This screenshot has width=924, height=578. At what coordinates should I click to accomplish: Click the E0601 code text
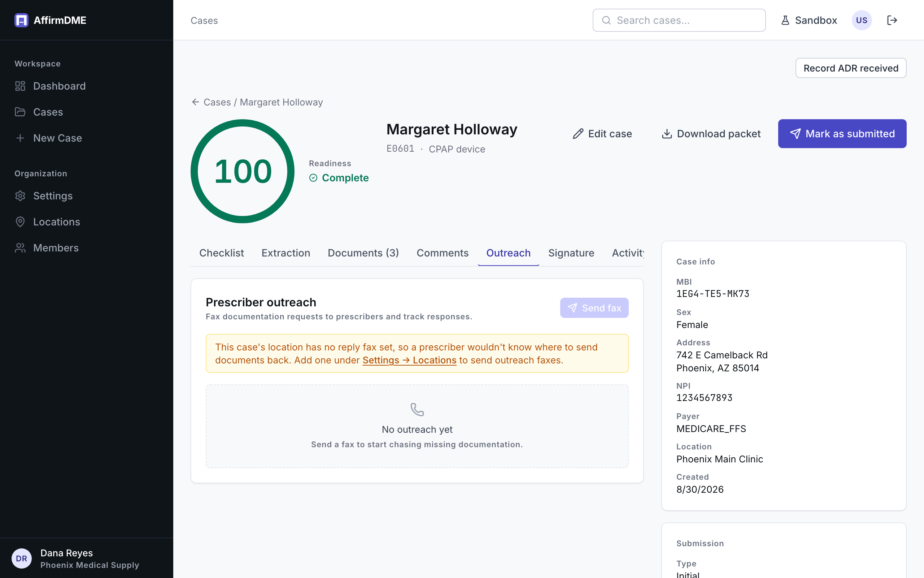[400, 149]
